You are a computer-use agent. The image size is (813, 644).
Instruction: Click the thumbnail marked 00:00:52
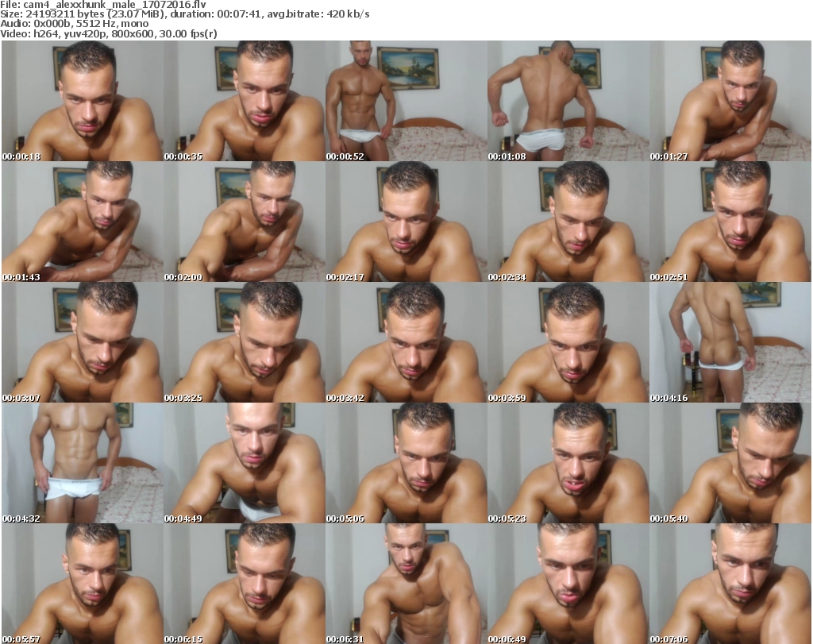tap(406, 101)
